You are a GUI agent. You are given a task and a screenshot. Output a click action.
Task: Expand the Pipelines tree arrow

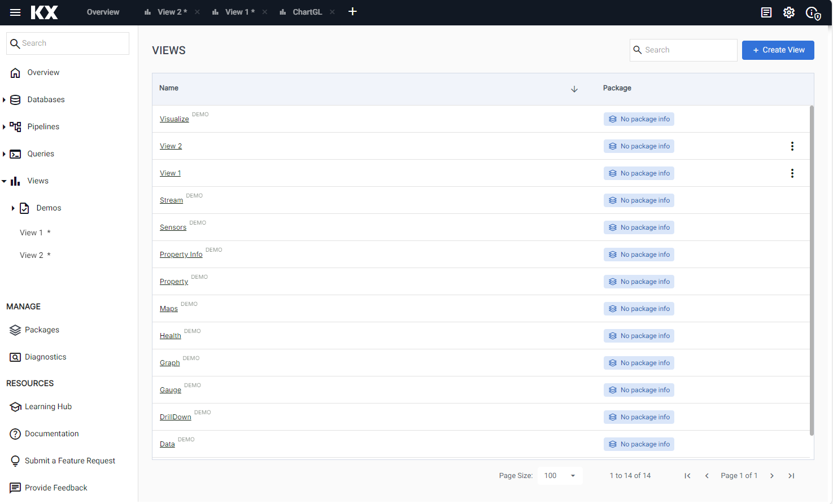pyautogui.click(x=4, y=127)
